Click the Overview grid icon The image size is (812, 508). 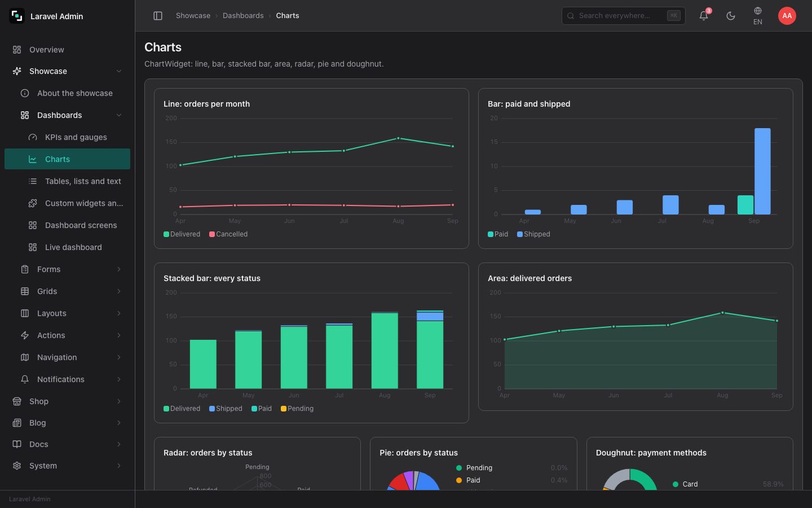tap(17, 50)
